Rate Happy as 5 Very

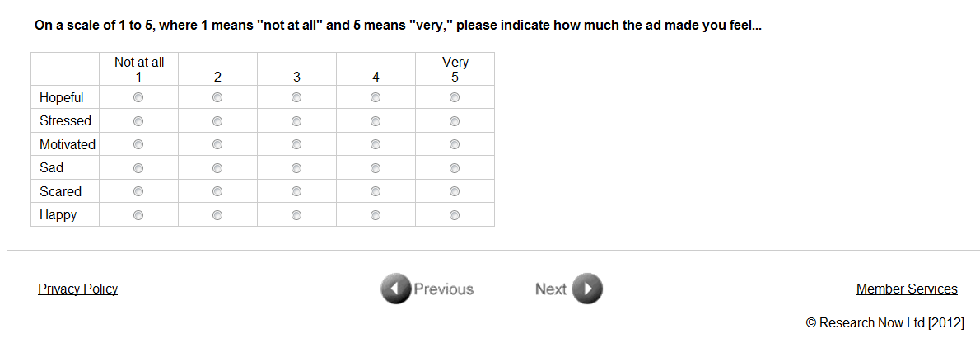tap(455, 215)
